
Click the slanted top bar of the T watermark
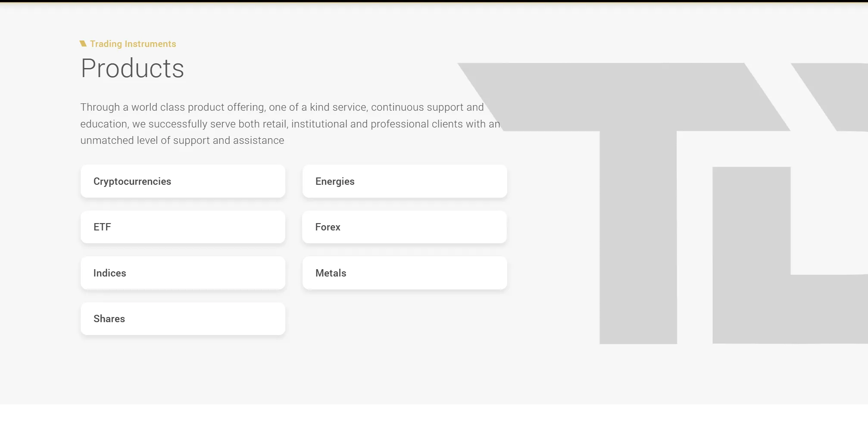point(625,97)
